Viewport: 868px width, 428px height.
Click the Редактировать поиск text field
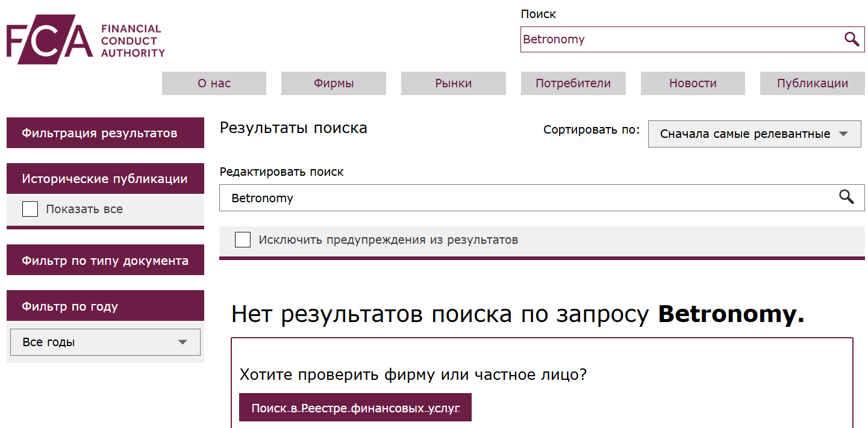(482, 197)
